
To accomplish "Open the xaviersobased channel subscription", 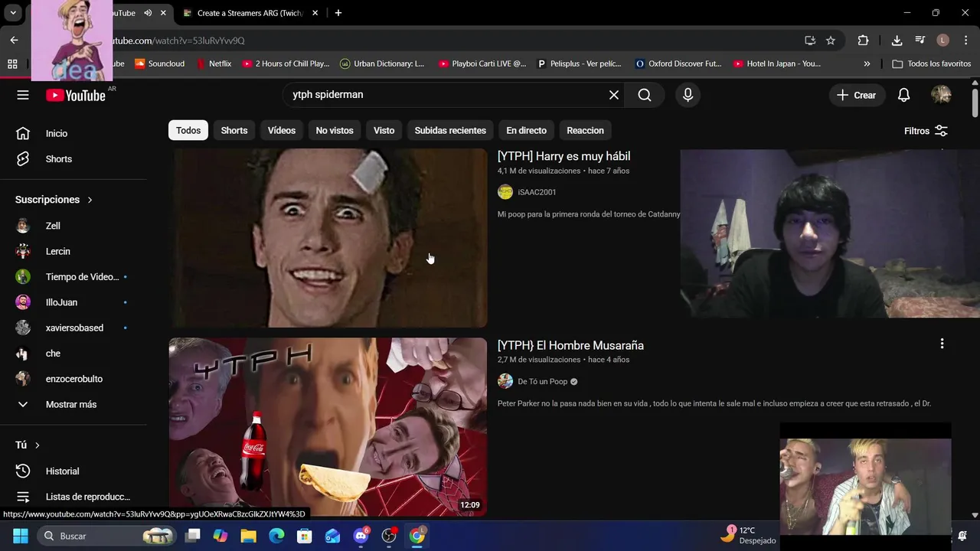I will click(x=73, y=328).
